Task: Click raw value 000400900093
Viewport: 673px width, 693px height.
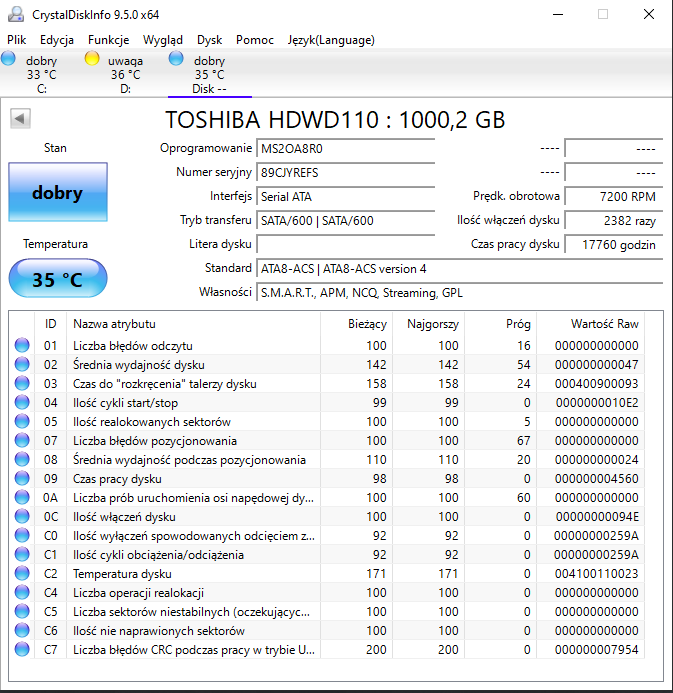Action: tap(597, 384)
